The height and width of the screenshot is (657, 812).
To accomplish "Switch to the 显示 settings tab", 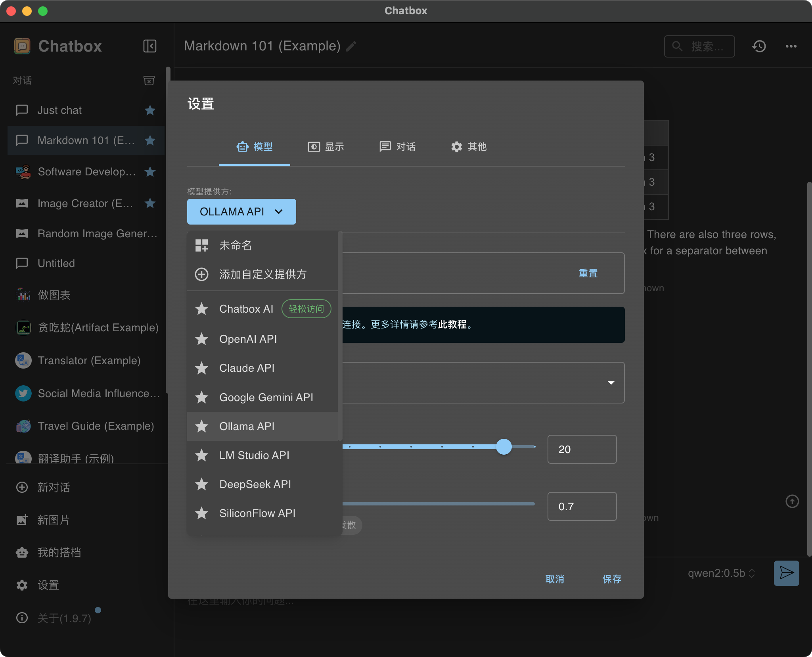I will pos(326,147).
